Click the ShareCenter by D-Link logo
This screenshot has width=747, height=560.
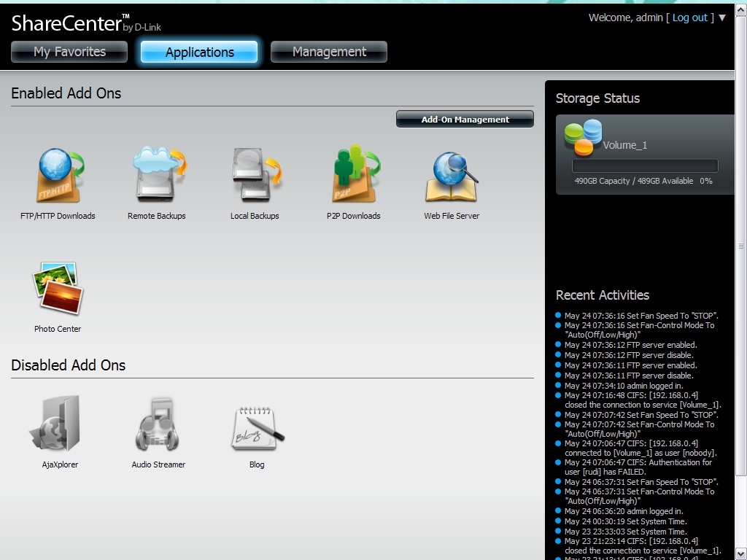click(x=86, y=23)
